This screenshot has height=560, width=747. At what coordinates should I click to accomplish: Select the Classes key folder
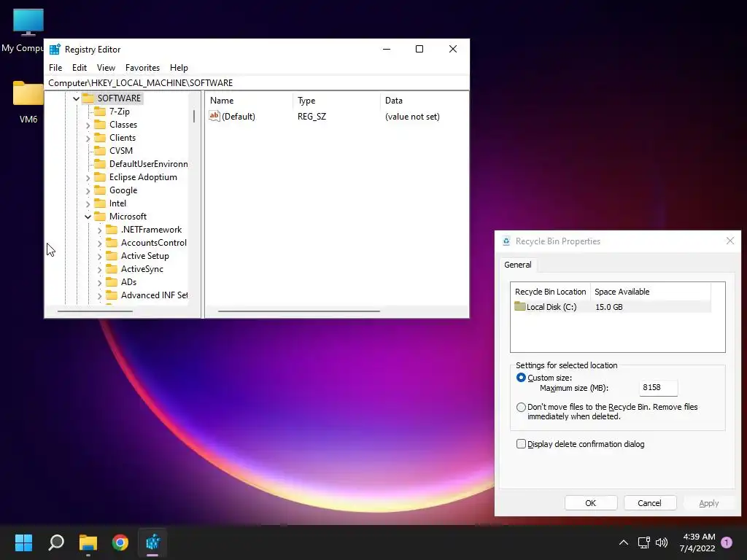[100, 124]
